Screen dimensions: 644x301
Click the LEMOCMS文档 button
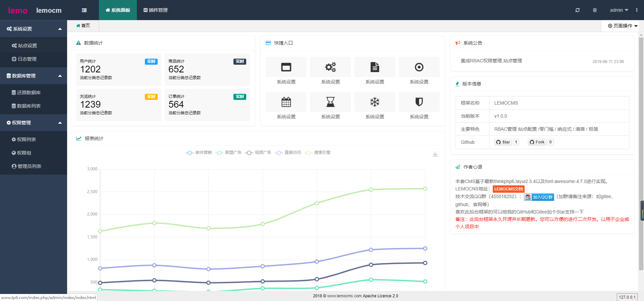[508, 189]
